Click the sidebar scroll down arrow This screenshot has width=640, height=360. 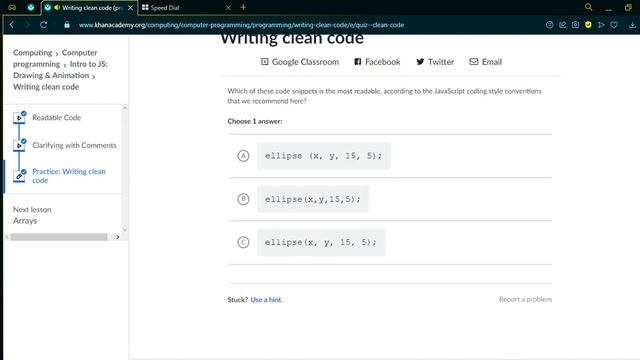pos(125,230)
